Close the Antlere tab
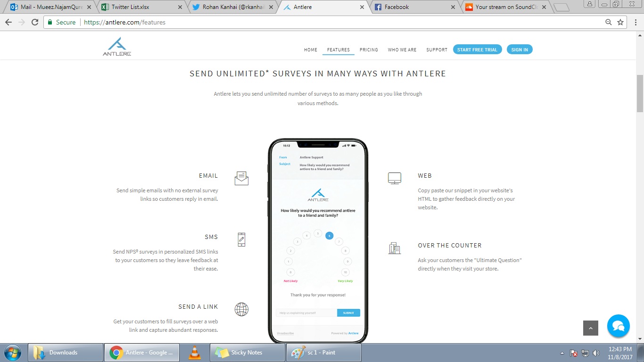 [362, 7]
